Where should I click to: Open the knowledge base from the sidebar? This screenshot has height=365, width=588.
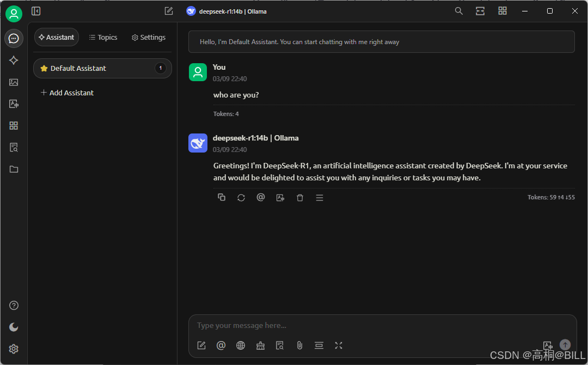[14, 148]
